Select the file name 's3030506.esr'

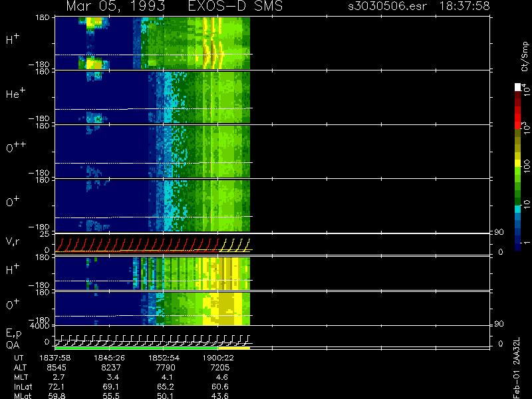point(387,6)
